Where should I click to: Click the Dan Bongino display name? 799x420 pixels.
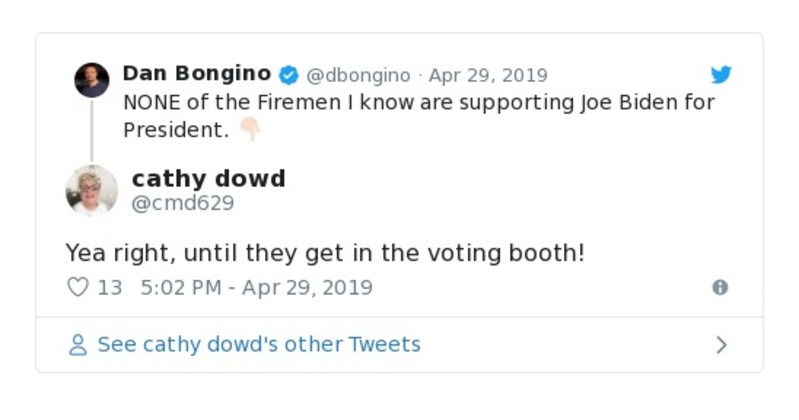point(196,74)
